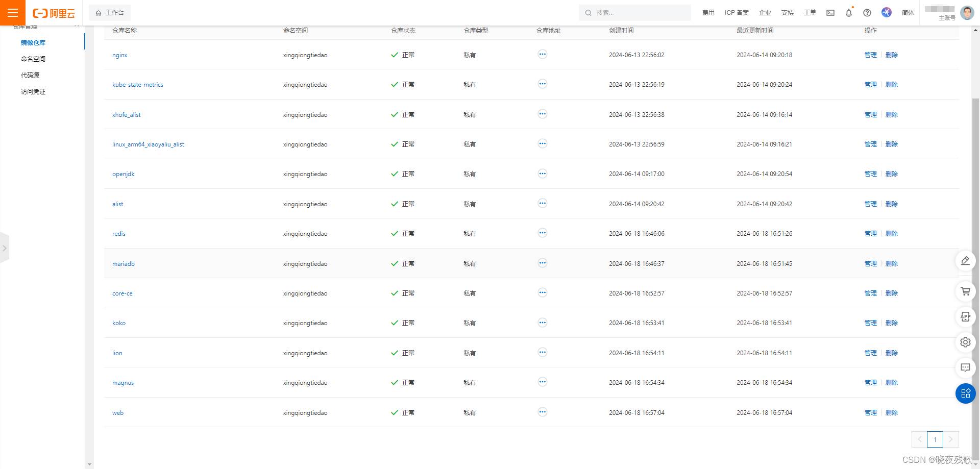The height and width of the screenshot is (469, 980).
Task: Open the magnus repository link
Action: [123, 383]
